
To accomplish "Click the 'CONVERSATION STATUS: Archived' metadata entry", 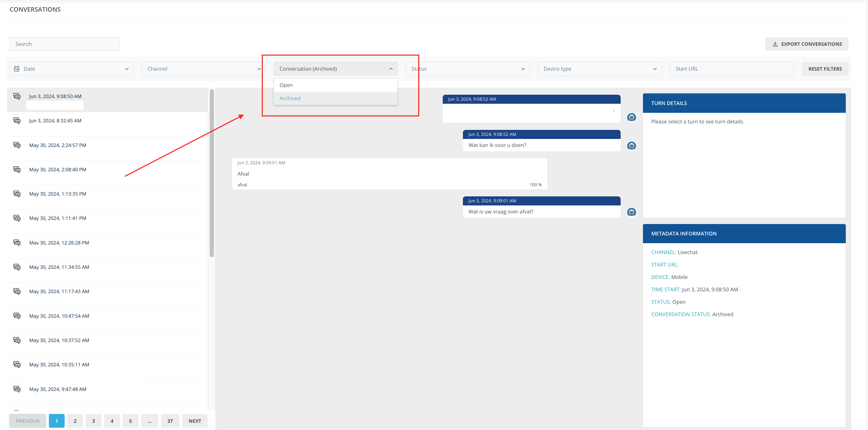I will 692,314.
